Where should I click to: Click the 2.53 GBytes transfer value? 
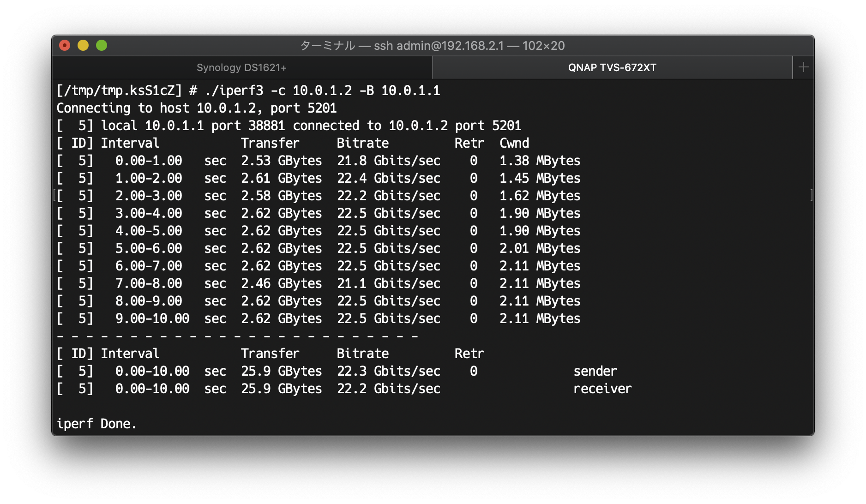[281, 161]
